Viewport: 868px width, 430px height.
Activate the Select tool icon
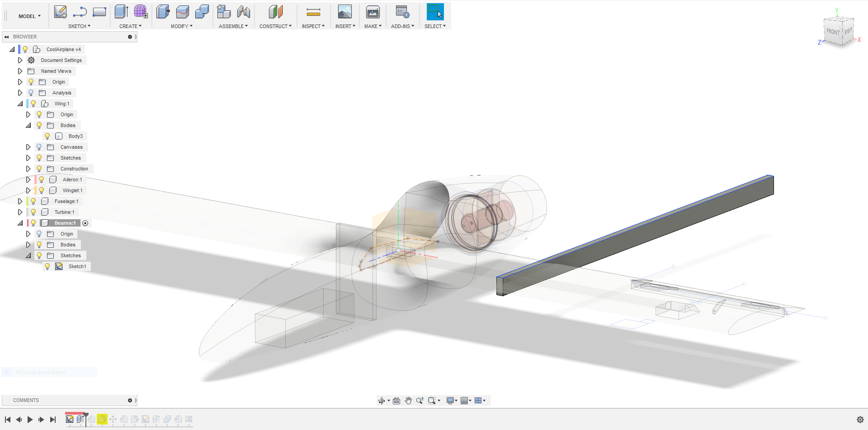(x=435, y=12)
